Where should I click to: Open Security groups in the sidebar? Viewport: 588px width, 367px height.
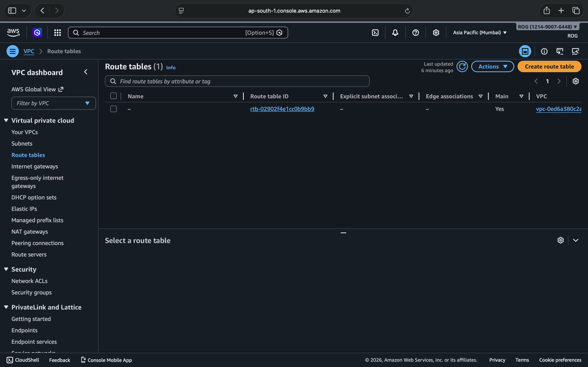(x=32, y=292)
